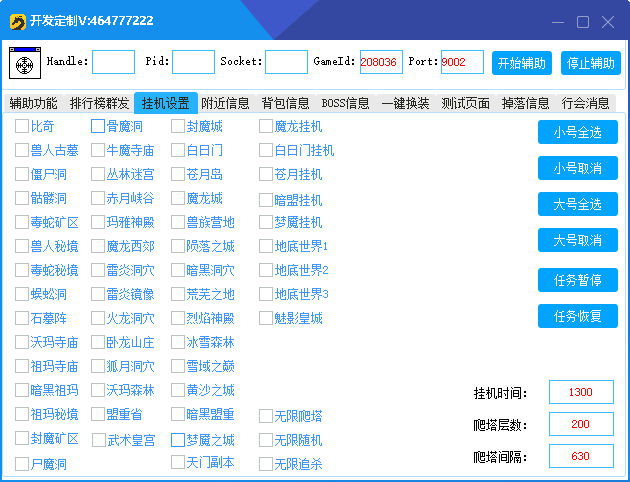Close the application window
630x482 pixels.
[x=607, y=21]
